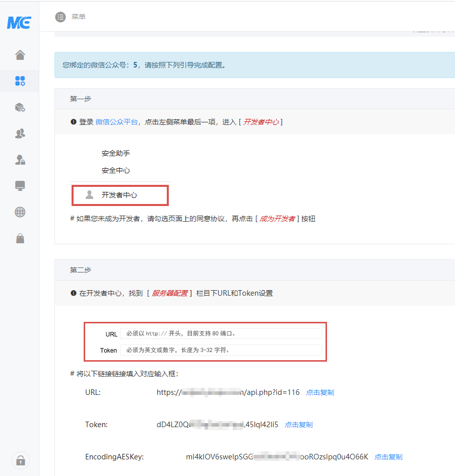Viewport: 455px width, 476px height.
Task: Click the 安全助手 text
Action: click(x=116, y=153)
